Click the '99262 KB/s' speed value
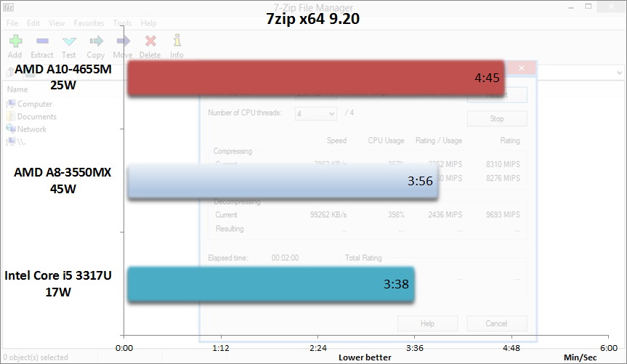This screenshot has height=364, width=627. point(328,215)
